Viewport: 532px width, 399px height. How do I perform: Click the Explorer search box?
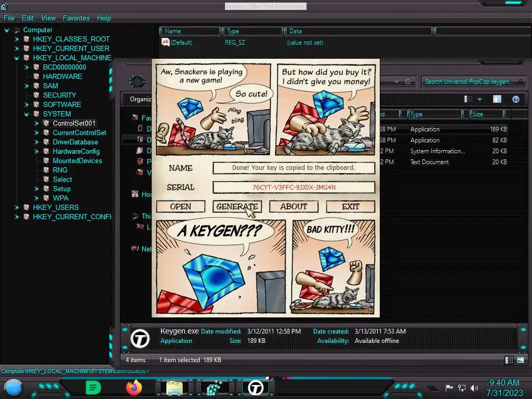474,82
